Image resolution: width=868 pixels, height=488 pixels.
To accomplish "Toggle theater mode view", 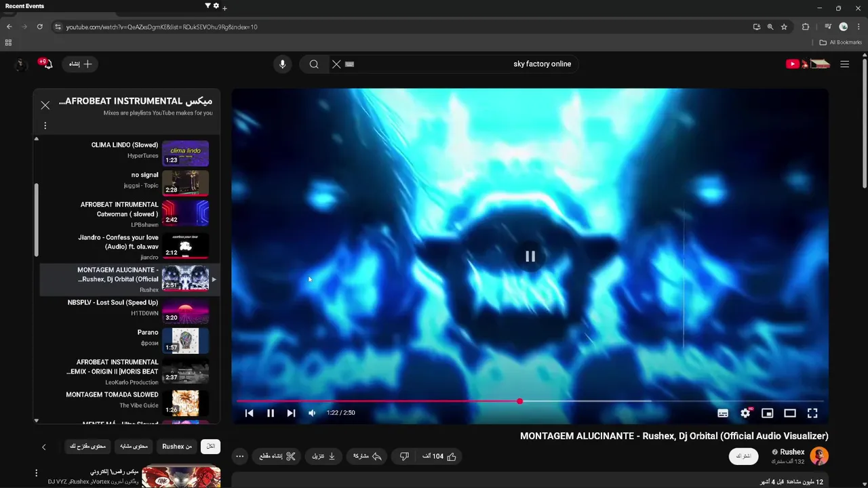I will click(790, 413).
